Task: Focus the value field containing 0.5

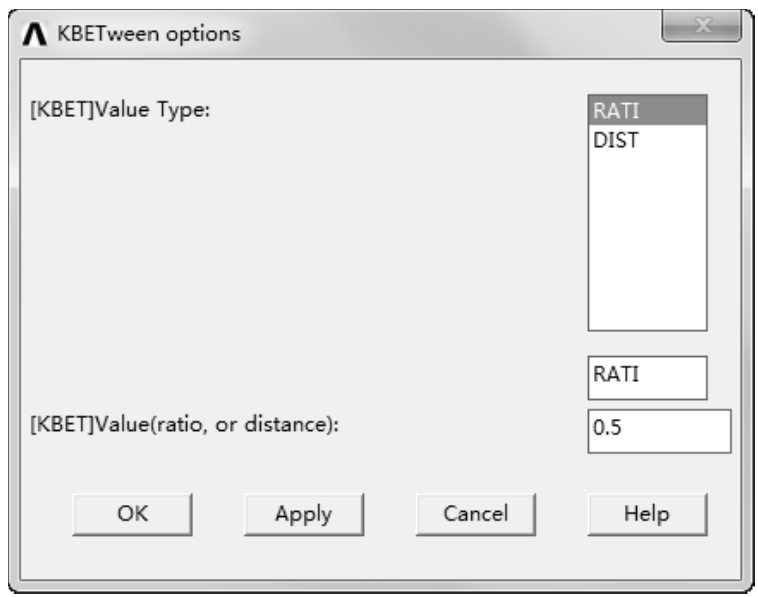Action: pos(659,431)
